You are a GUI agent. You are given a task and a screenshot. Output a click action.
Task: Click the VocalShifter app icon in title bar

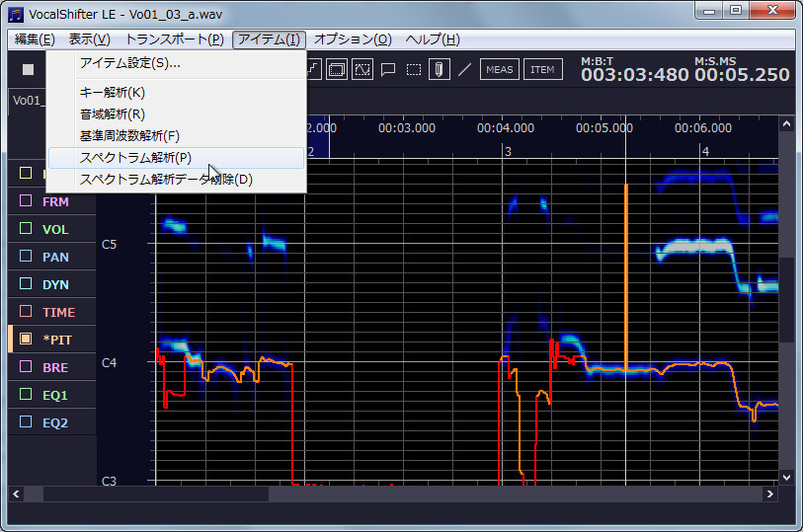click(16, 15)
